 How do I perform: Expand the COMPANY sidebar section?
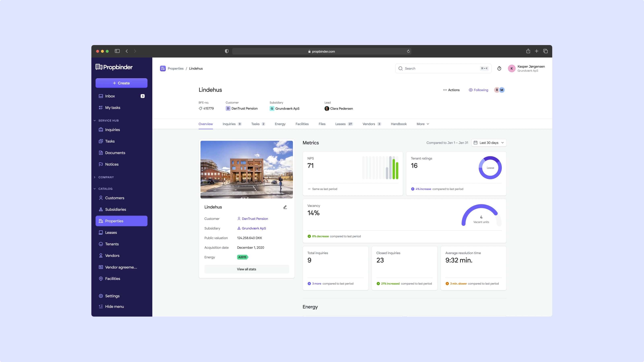[106, 177]
